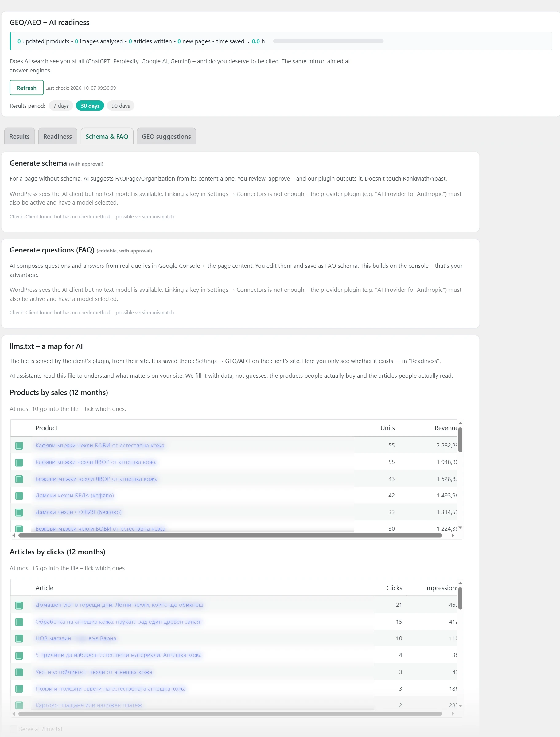
Task: Click the products table scroll left arrow
Action: point(14,536)
